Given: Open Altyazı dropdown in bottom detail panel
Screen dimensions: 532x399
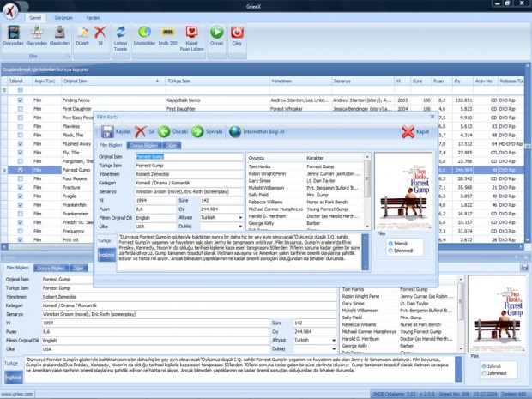Looking at the screenshot, I should (x=334, y=340).
